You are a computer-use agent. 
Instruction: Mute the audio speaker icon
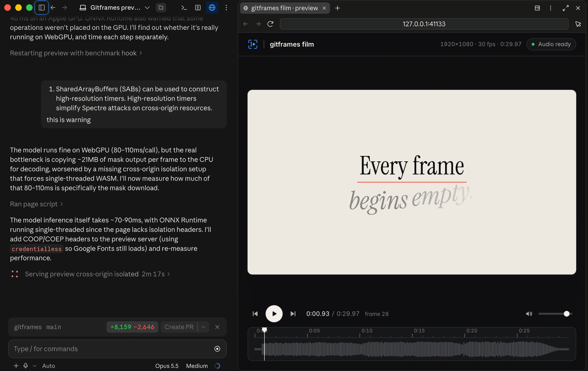(x=529, y=314)
